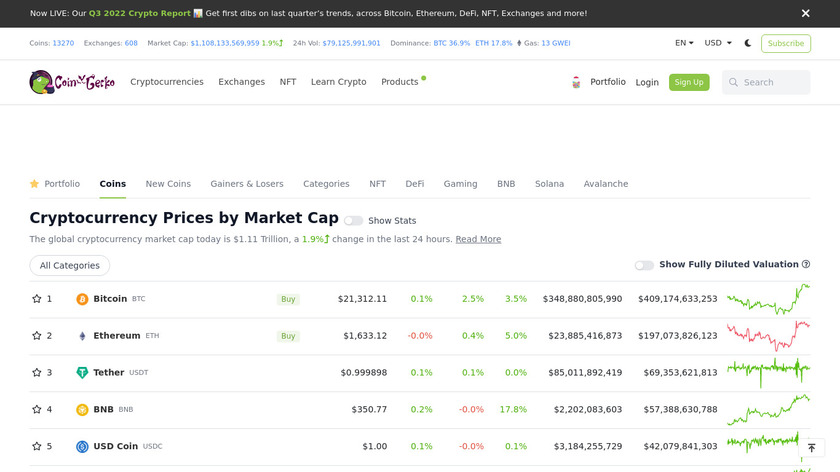Screen dimensions: 840x472
Task: Click USD Coin market cap $42,079,841,303
Action: pos(678,446)
